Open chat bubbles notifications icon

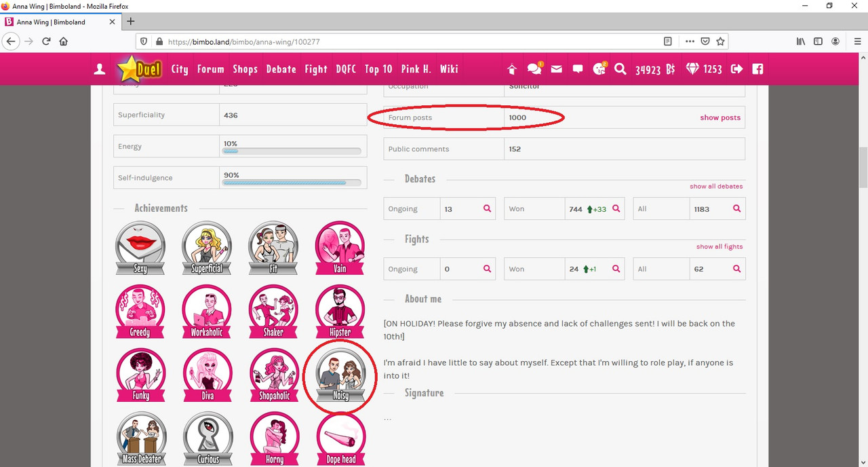coord(534,69)
